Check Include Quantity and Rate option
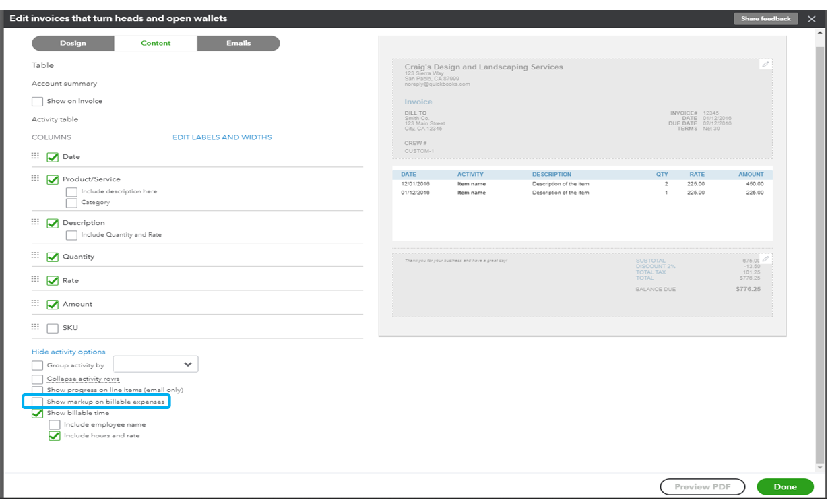The width and height of the screenshot is (828, 504). tap(71, 235)
